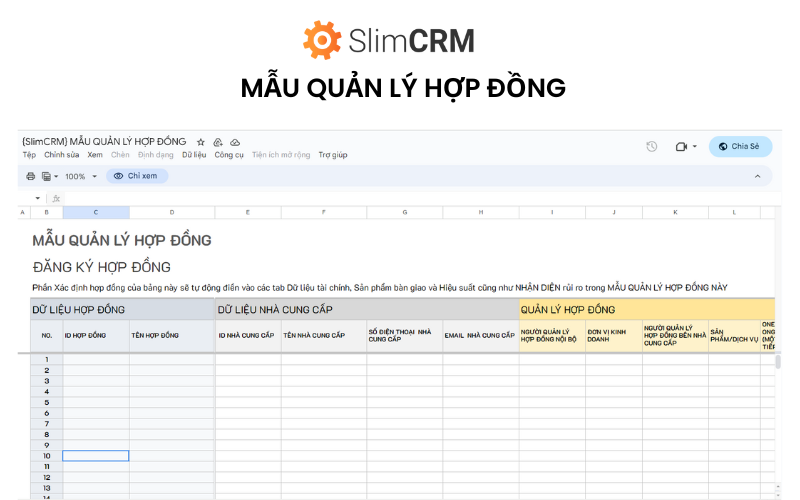
Task: Click the Chia Sẻ share button
Action: [x=740, y=146]
